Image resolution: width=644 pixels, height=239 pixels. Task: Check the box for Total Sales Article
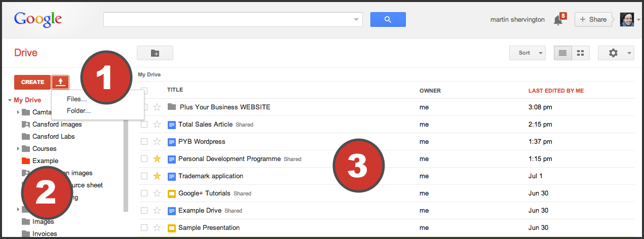coord(144,124)
